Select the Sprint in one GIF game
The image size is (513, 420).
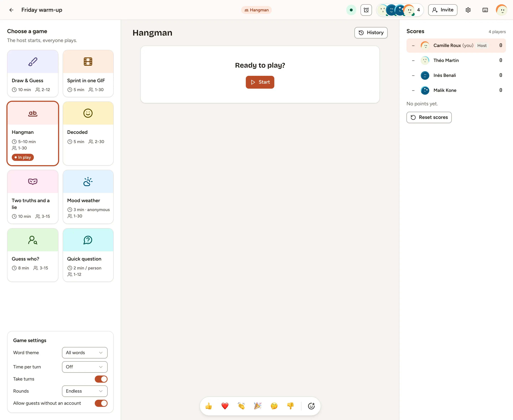(x=88, y=73)
